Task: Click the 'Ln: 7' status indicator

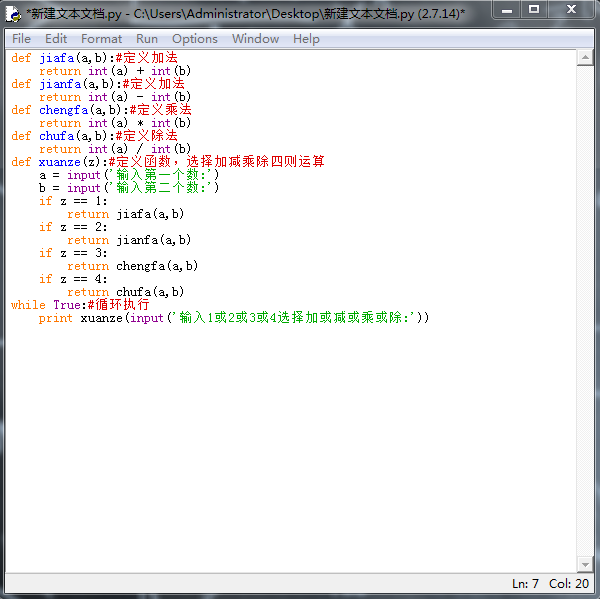Action: coord(525,584)
